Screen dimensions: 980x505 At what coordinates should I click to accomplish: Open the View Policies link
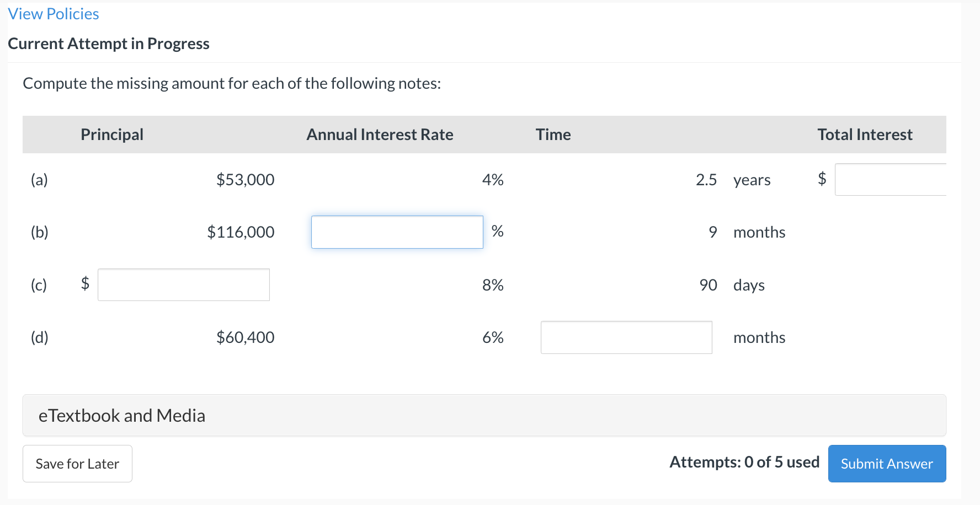pos(54,14)
